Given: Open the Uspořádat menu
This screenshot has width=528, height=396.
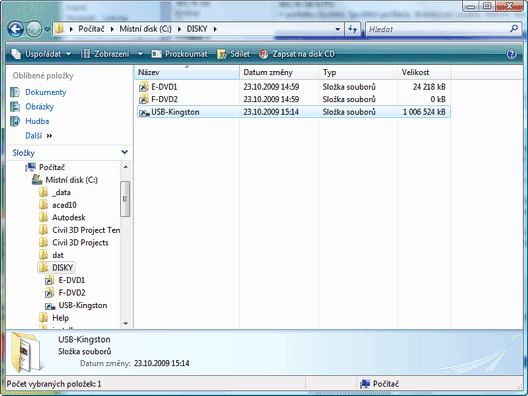Looking at the screenshot, I should 41,54.
